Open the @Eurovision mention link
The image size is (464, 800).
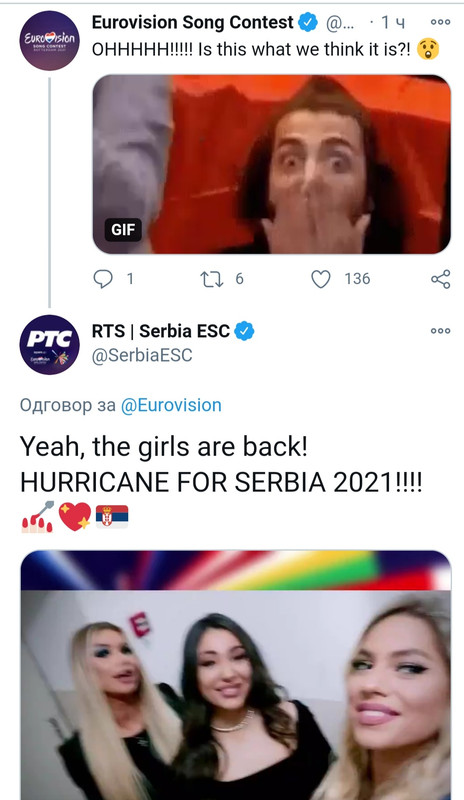[172, 405]
